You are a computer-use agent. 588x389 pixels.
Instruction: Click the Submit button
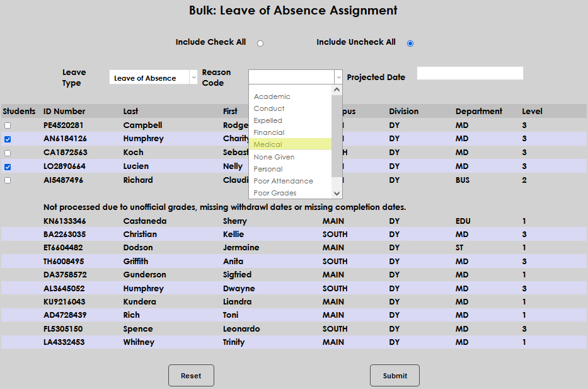click(395, 375)
